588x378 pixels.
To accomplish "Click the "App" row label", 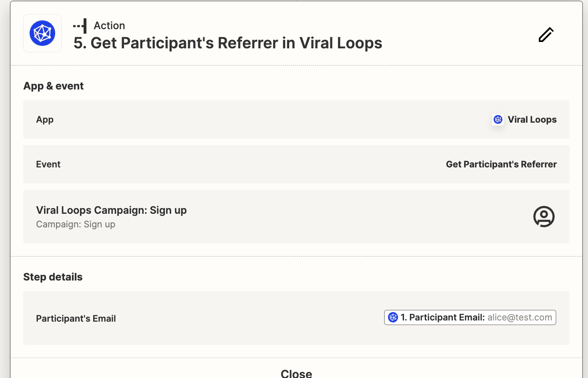I will pos(45,119).
